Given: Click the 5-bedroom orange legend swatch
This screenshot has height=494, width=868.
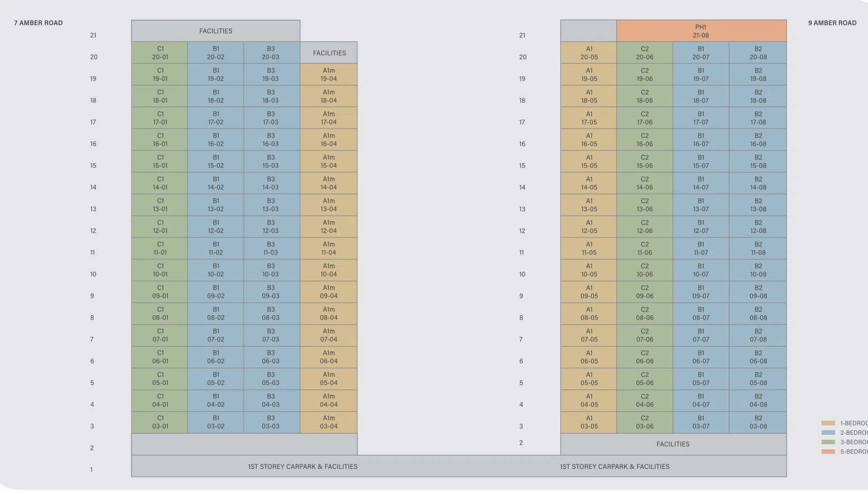Looking at the screenshot, I should tap(828, 452).
